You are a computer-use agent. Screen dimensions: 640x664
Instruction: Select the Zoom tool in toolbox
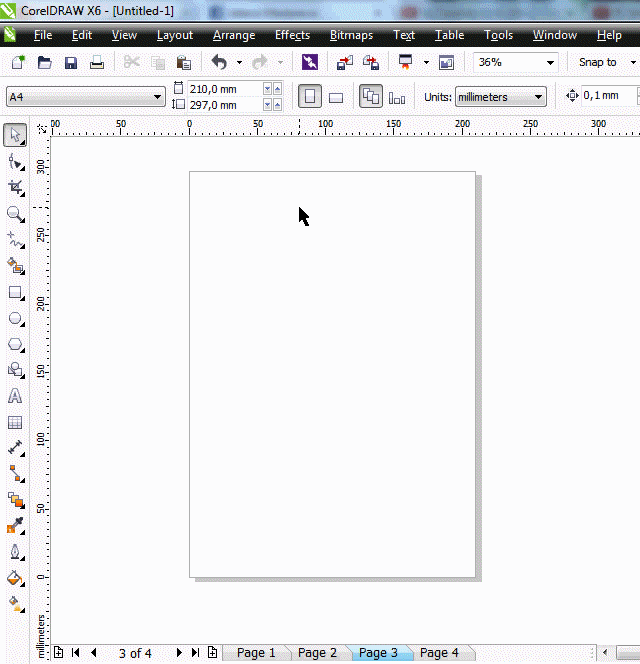point(15,214)
